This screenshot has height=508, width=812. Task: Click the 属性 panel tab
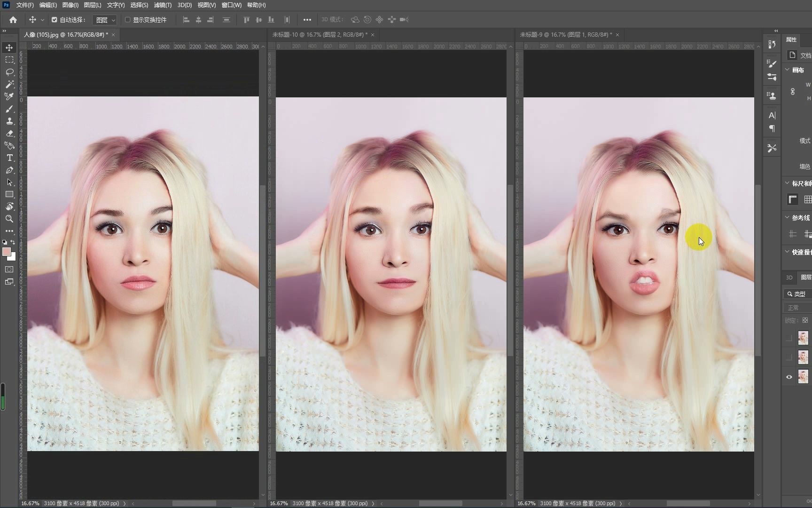791,40
